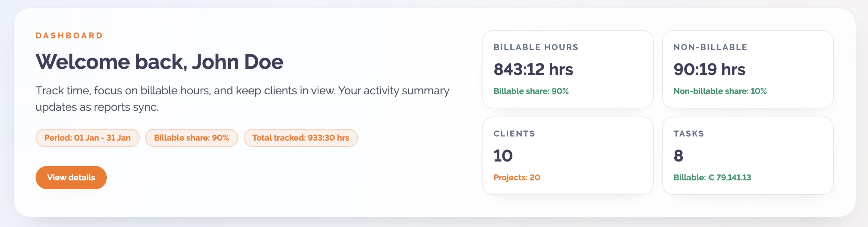Click the 90:19 hrs value

[709, 69]
